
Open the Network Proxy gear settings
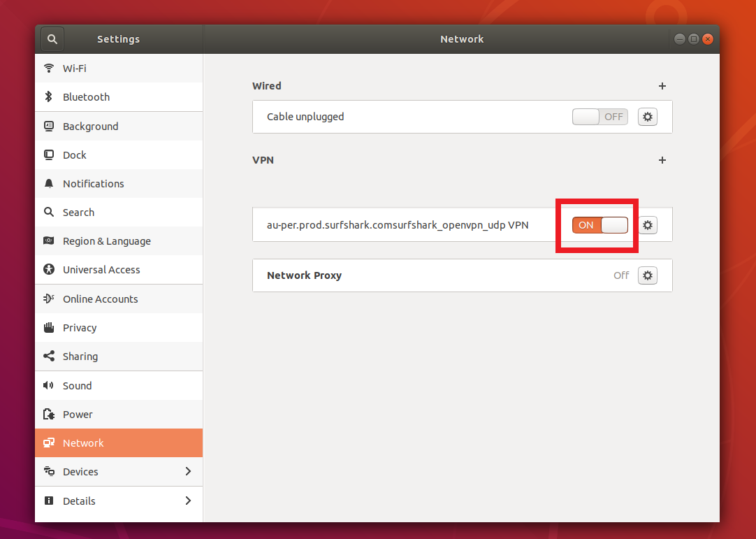click(648, 275)
